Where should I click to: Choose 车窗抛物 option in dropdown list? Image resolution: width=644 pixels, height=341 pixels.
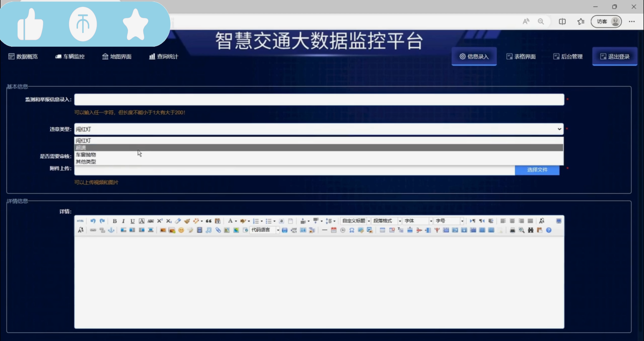[x=86, y=155]
